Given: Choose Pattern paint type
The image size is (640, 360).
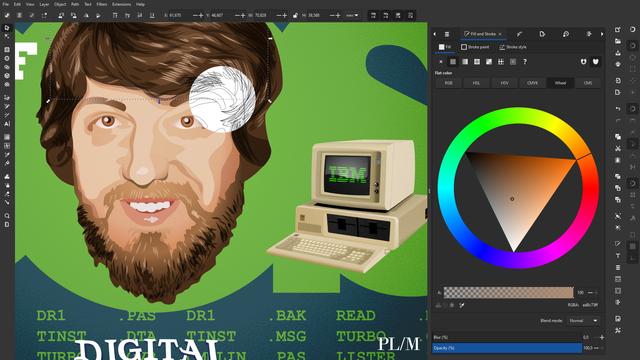Looking at the screenshot, I should tap(501, 62).
